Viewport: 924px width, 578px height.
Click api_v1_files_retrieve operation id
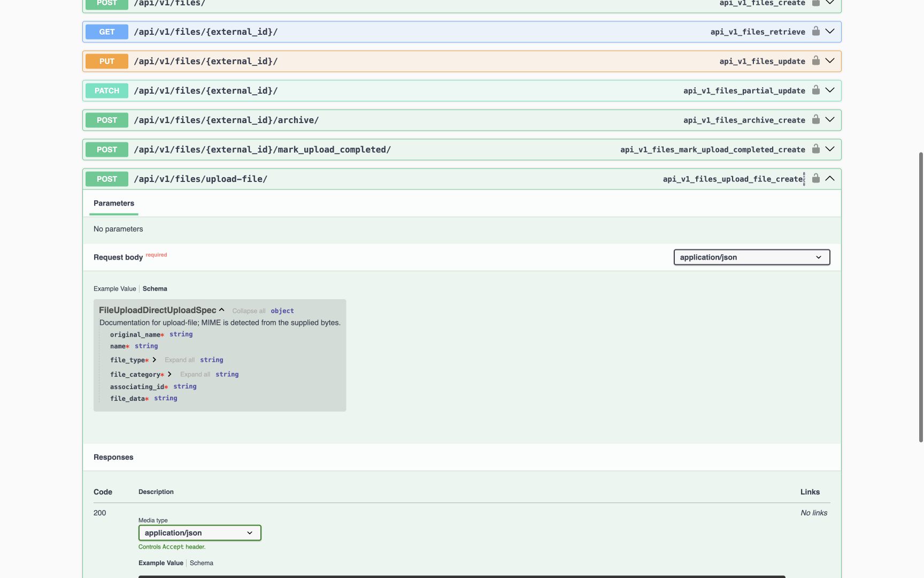click(x=758, y=32)
